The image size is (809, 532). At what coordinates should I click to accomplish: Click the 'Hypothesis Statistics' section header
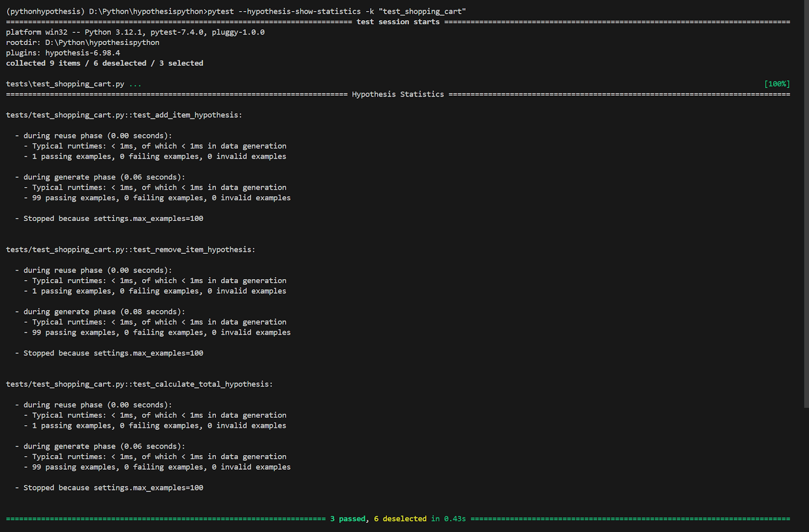point(398,95)
